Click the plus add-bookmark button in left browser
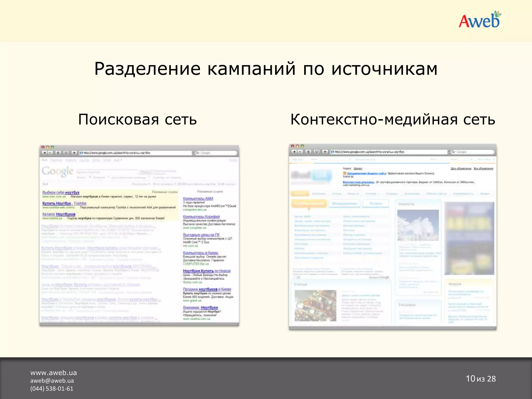Image resolution: width=532 pixels, height=399 pixels. coord(74,153)
